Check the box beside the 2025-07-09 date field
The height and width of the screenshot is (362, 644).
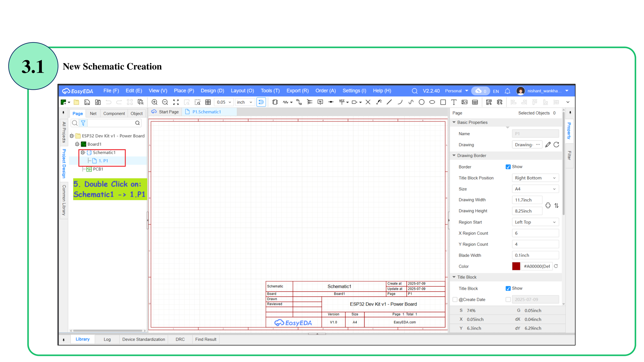[508, 300]
